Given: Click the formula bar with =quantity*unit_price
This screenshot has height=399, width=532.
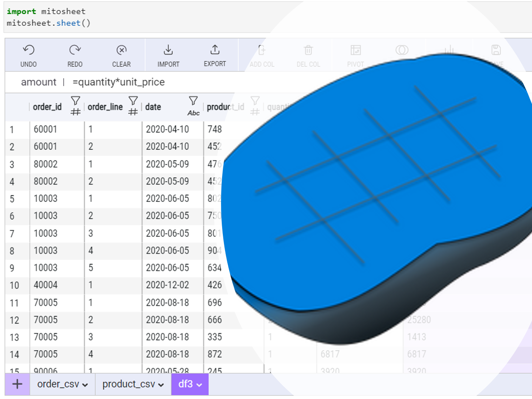Looking at the screenshot, I should pyautogui.click(x=118, y=82).
